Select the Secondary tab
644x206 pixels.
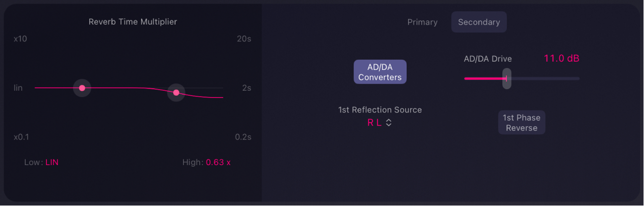tap(479, 22)
